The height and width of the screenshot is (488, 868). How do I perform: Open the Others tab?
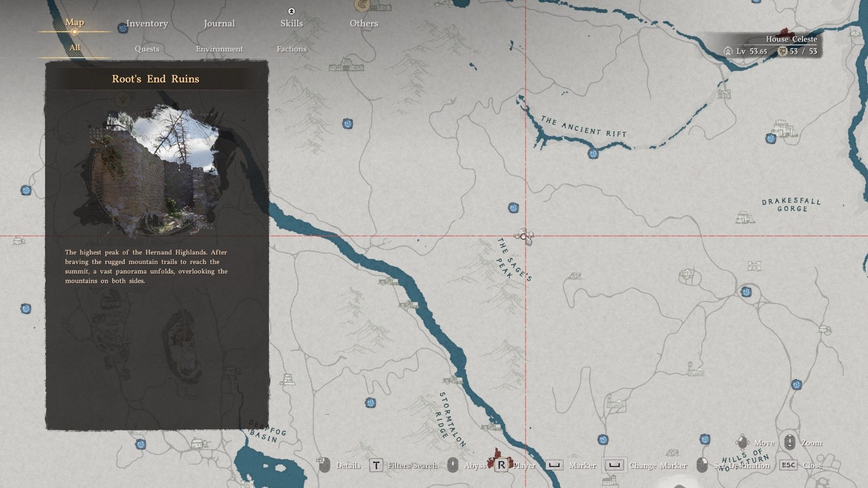point(364,23)
